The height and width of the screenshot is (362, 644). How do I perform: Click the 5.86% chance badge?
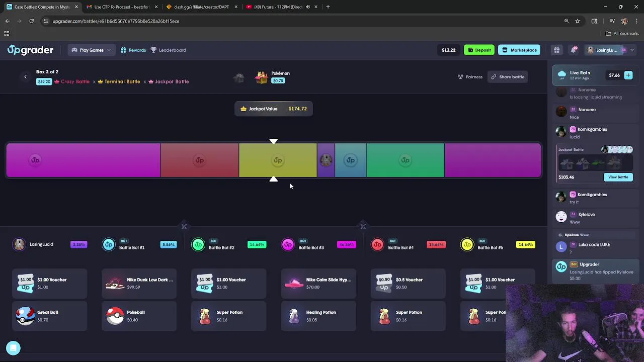(168, 244)
